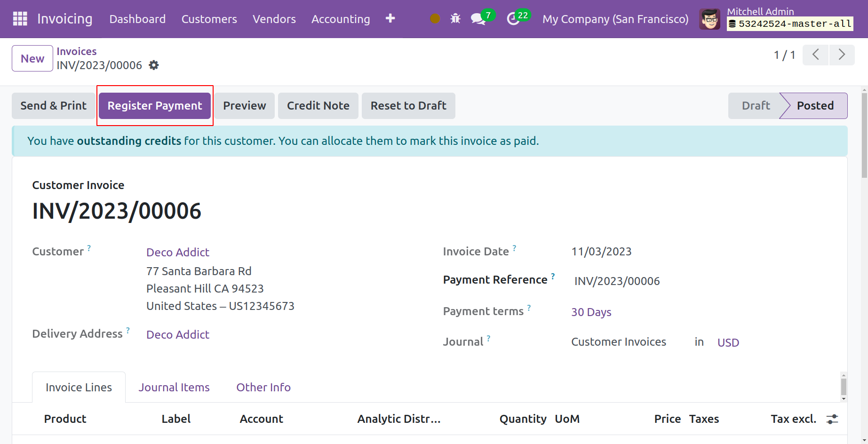Switch company My Company (San Francisco)
The height and width of the screenshot is (444, 868).
(x=615, y=19)
